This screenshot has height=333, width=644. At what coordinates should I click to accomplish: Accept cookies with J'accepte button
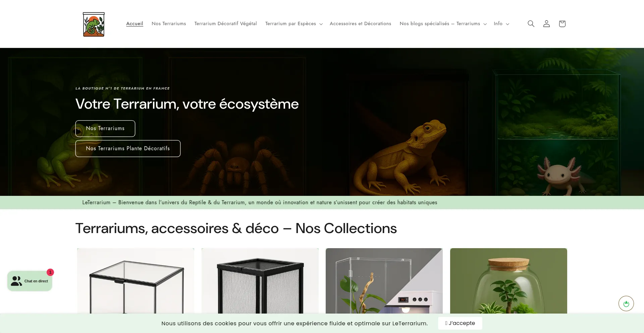coord(460,323)
